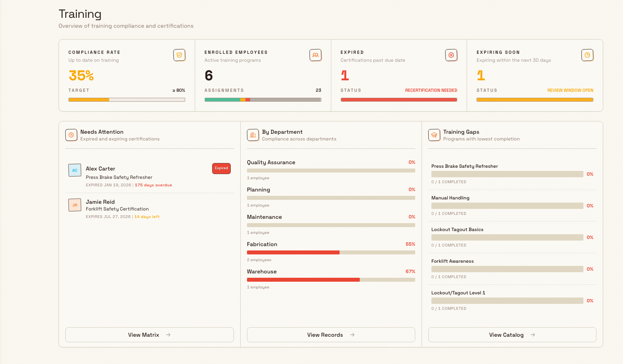Click the '≥ 80%' target value
Viewport: 623px width, 364px height.
179,90
